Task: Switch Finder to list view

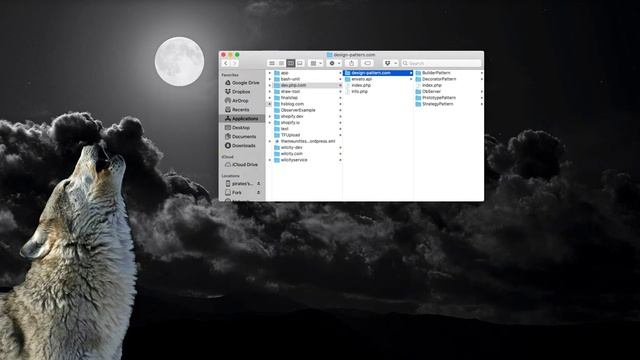Action: [281, 63]
